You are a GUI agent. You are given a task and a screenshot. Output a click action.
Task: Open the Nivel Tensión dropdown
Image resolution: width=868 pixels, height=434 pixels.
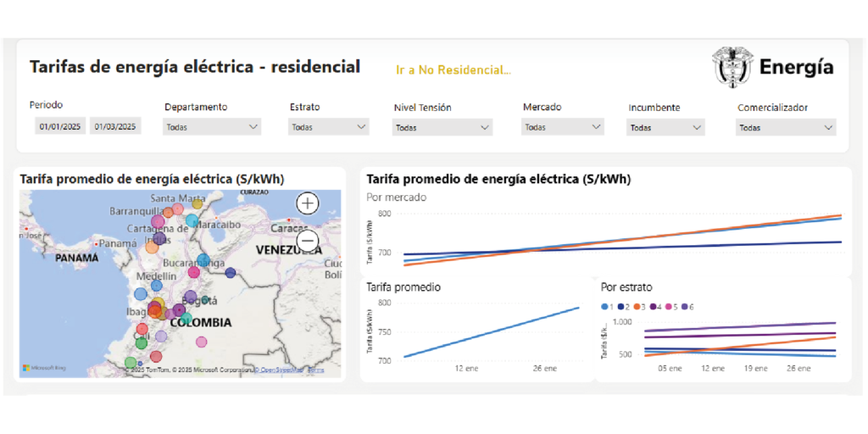[442, 128]
